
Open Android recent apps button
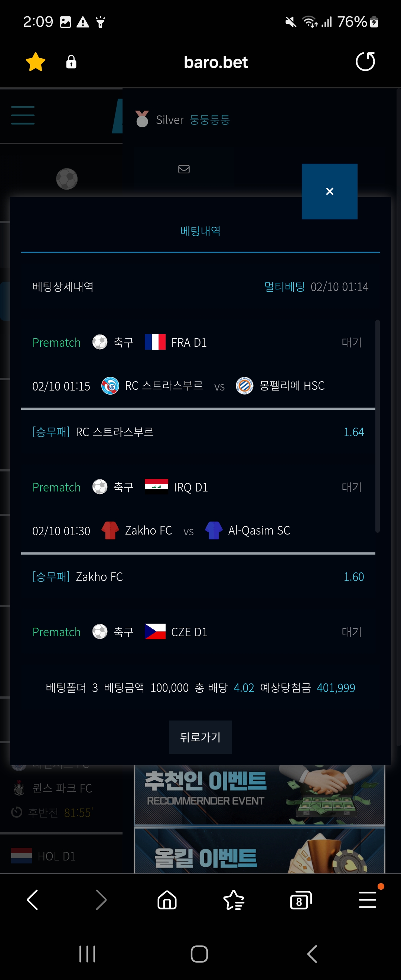click(87, 954)
